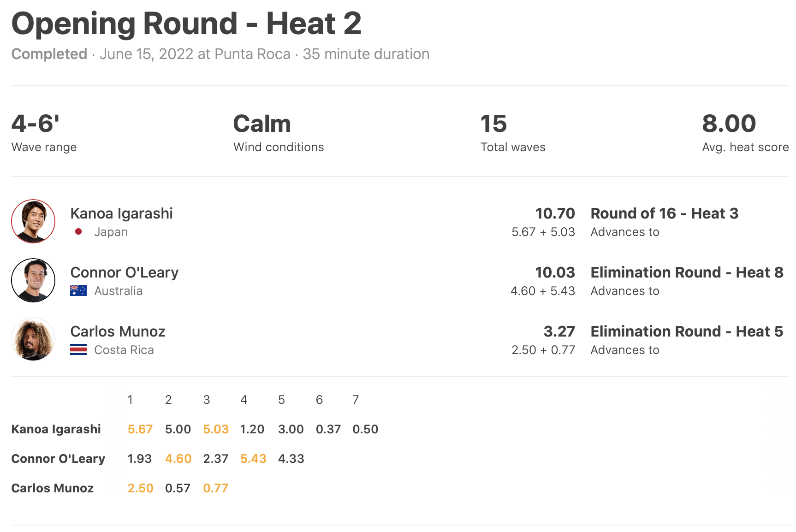Click Connor O'Leary's profile photo
Viewport: 796px width, 532px height.
tap(33, 280)
